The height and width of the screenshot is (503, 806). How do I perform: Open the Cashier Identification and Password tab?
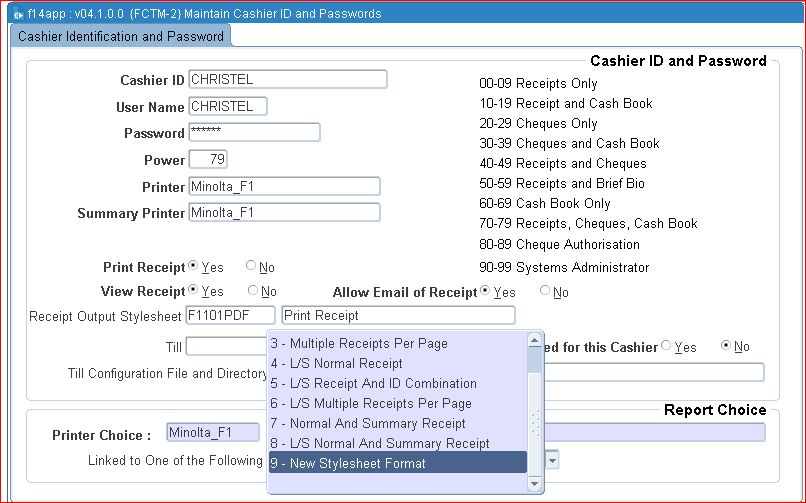pyautogui.click(x=121, y=36)
